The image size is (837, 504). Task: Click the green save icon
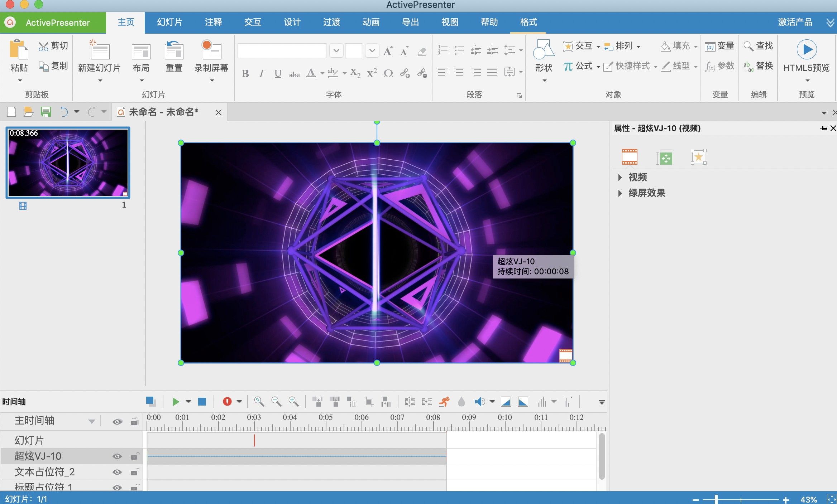[x=46, y=112]
